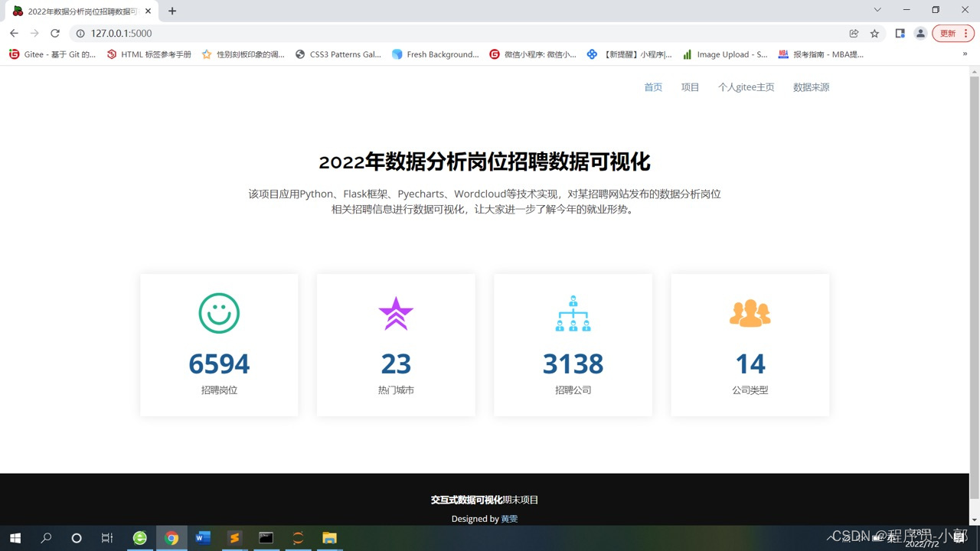This screenshot has width=980, height=551.
Task: Open the CSS3 Patterns Gallery bookmark
Action: point(338,54)
